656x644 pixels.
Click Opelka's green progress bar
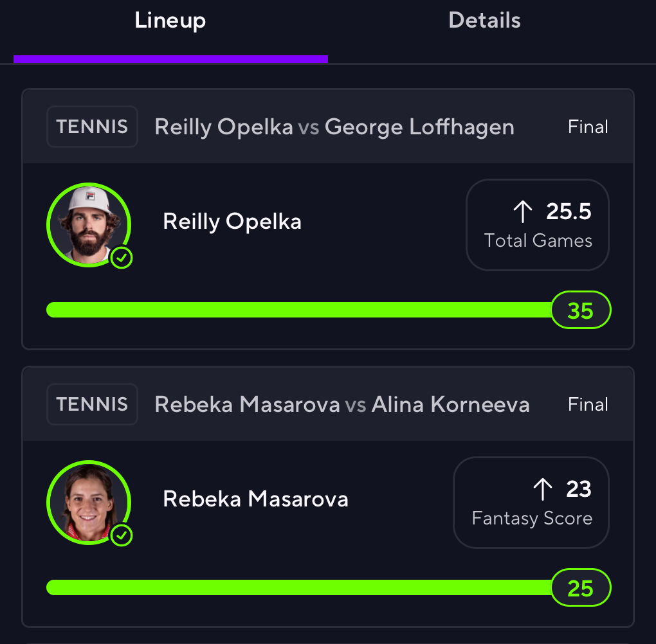[298, 310]
